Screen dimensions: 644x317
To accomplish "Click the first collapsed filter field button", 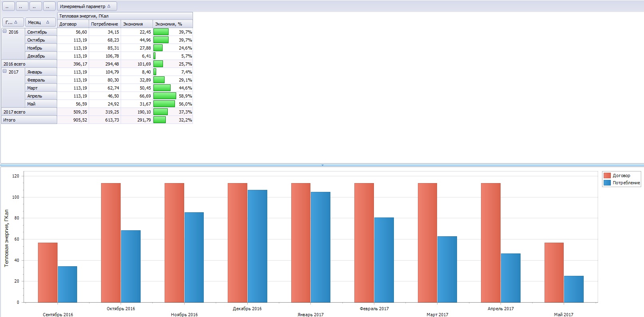I will tap(8, 6).
